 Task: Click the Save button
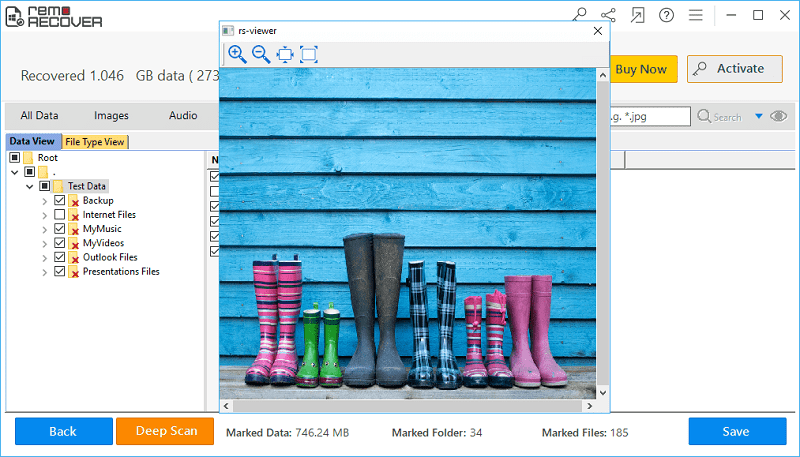click(x=735, y=431)
